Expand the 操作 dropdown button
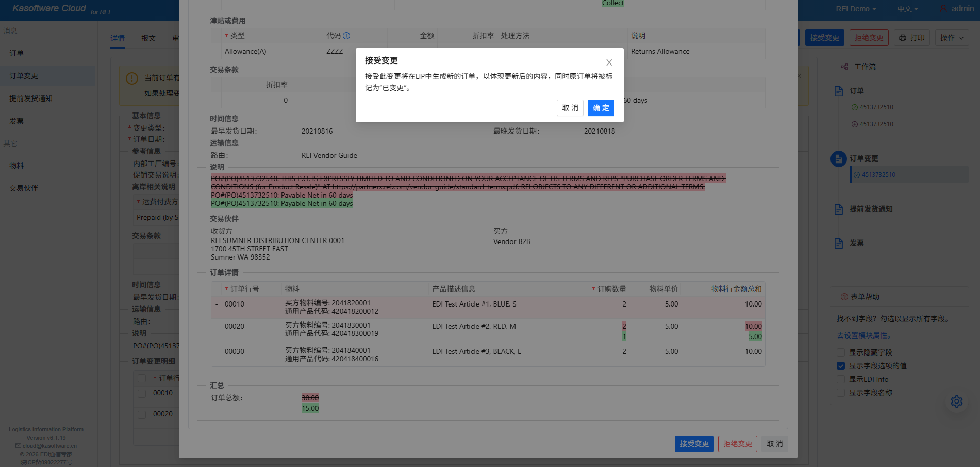 click(952, 38)
